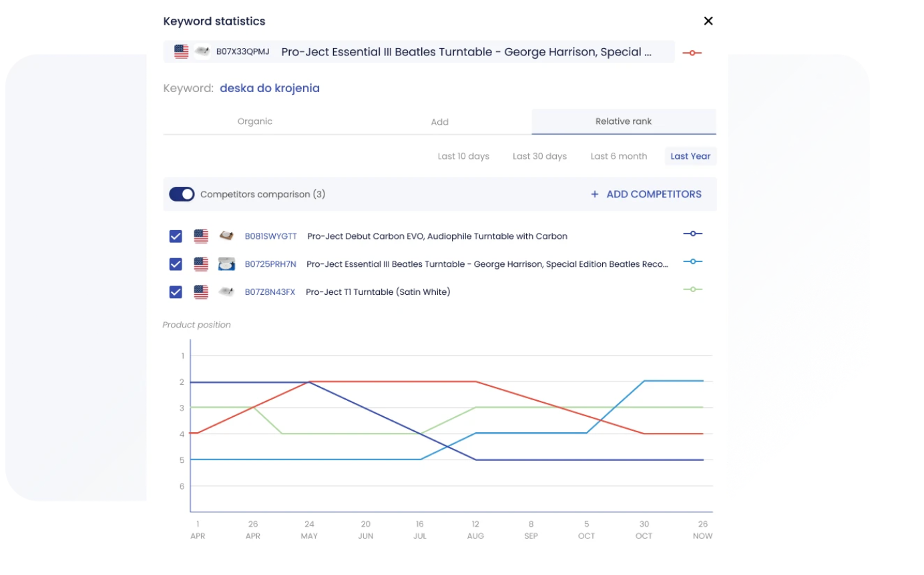Click the red line legend marker
This screenshot has height=575, width=924.
pos(692,53)
